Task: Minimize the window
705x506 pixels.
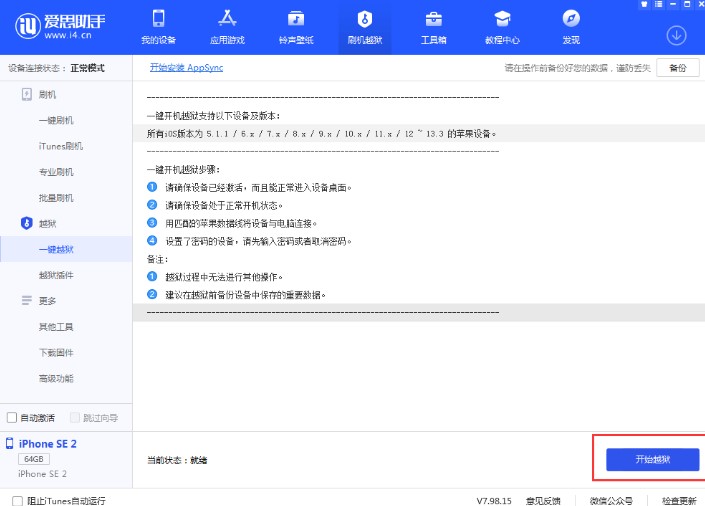Action: click(x=673, y=4)
